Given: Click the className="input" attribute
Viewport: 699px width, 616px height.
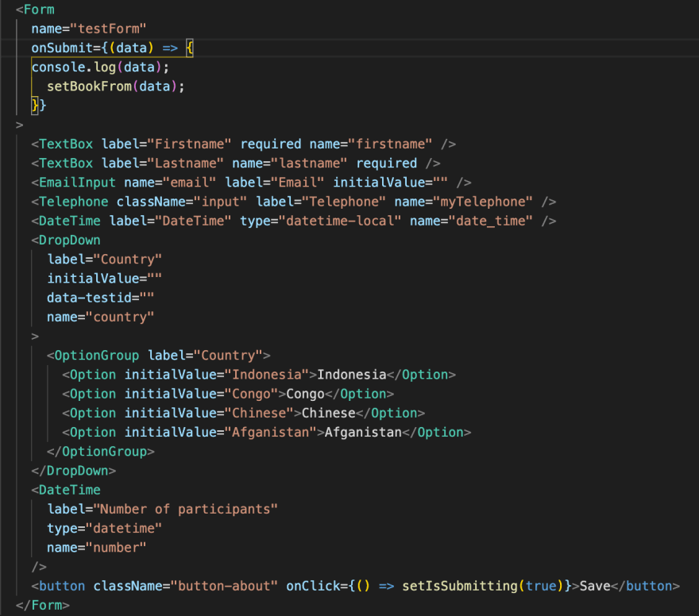Looking at the screenshot, I should [181, 202].
